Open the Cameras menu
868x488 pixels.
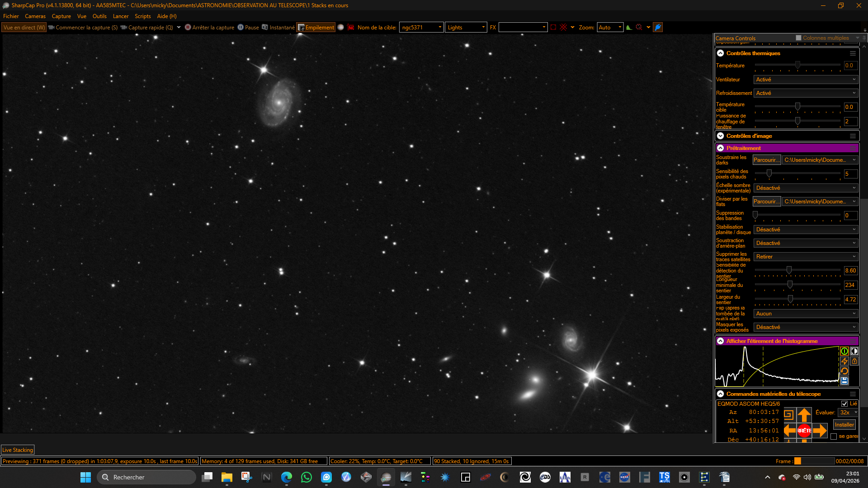(x=35, y=16)
